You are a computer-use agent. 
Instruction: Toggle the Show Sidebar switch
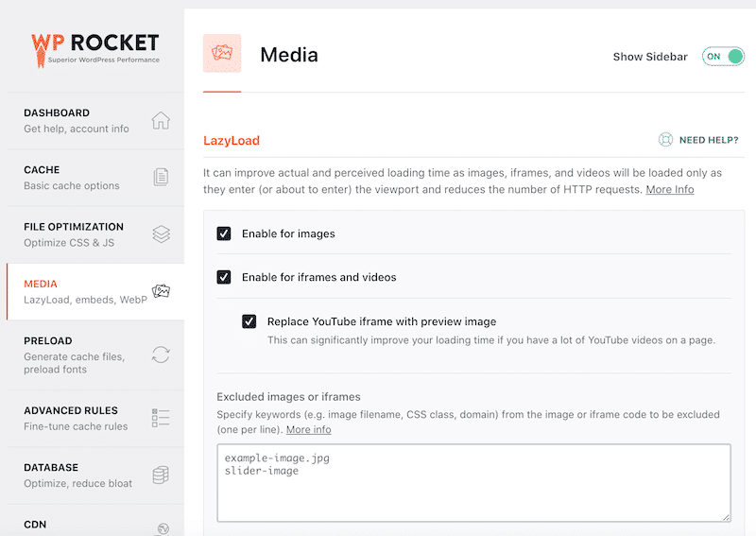point(723,57)
